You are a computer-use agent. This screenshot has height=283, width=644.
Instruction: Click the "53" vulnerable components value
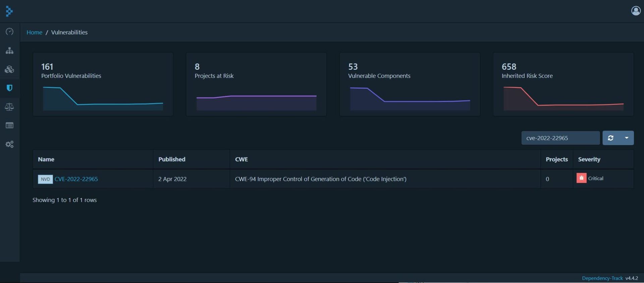353,67
